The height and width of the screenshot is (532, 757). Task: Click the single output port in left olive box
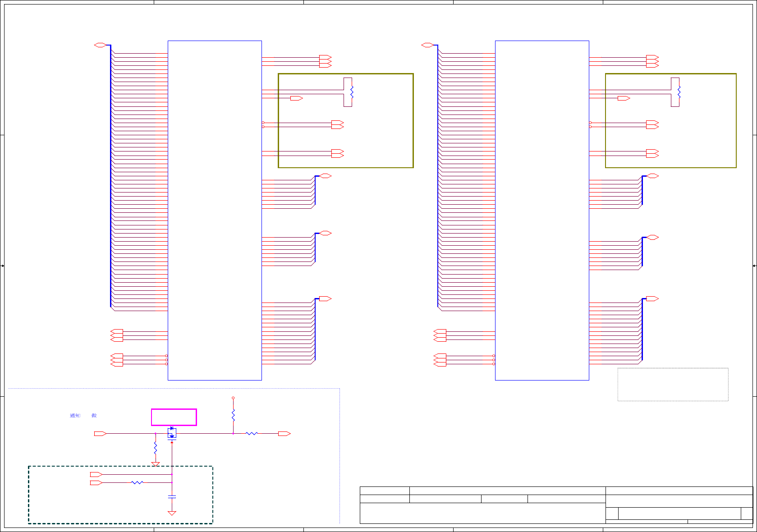tap(297, 98)
